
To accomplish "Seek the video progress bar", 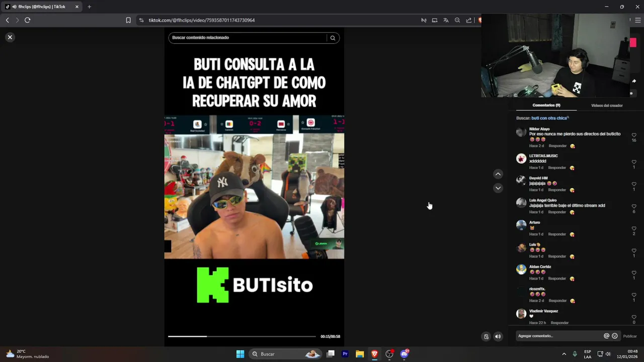I will point(242,336).
